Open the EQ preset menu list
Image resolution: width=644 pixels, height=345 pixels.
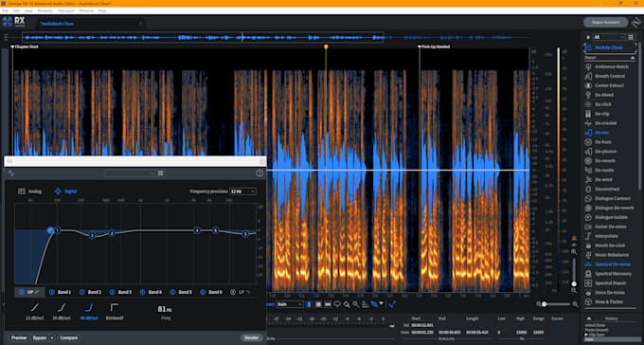(161, 173)
